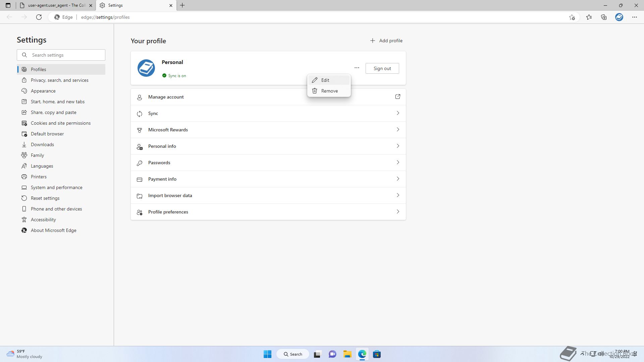The width and height of the screenshot is (644, 362).
Task: Open Share, copy and paste settings
Action: 61,112
